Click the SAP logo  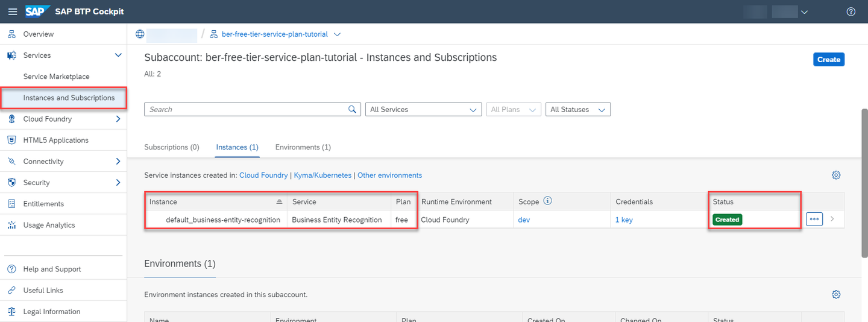pyautogui.click(x=37, y=11)
